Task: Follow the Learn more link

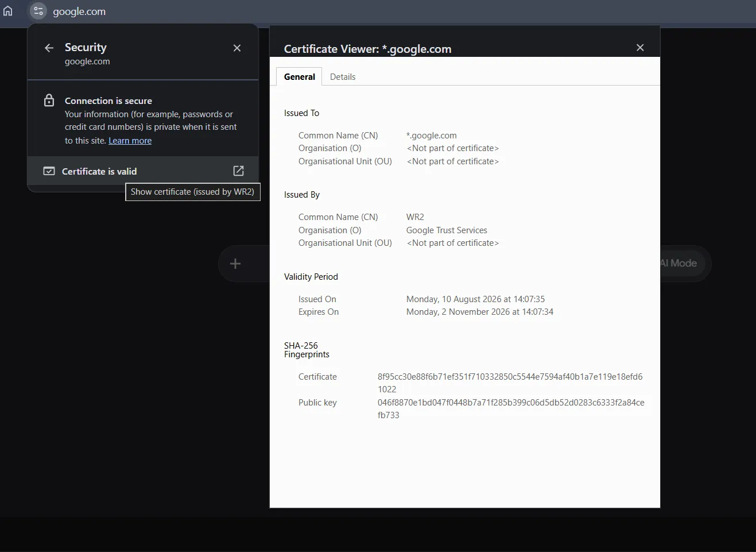Action: [x=130, y=141]
